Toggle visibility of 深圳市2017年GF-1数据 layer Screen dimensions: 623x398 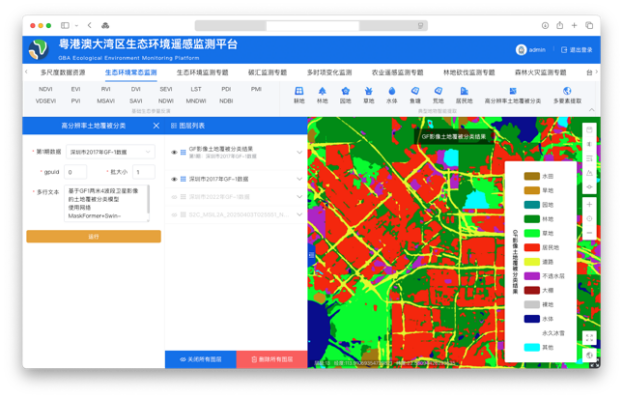click(x=174, y=179)
